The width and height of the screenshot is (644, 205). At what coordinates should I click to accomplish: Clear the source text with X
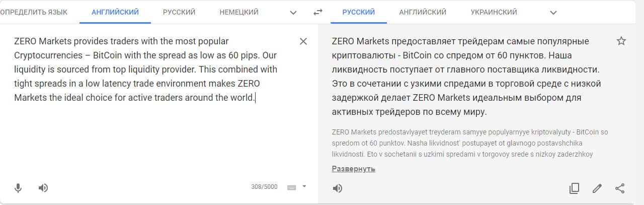pos(303,41)
